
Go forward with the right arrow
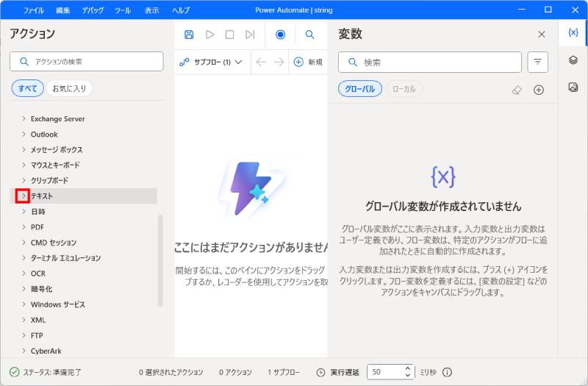click(x=279, y=62)
